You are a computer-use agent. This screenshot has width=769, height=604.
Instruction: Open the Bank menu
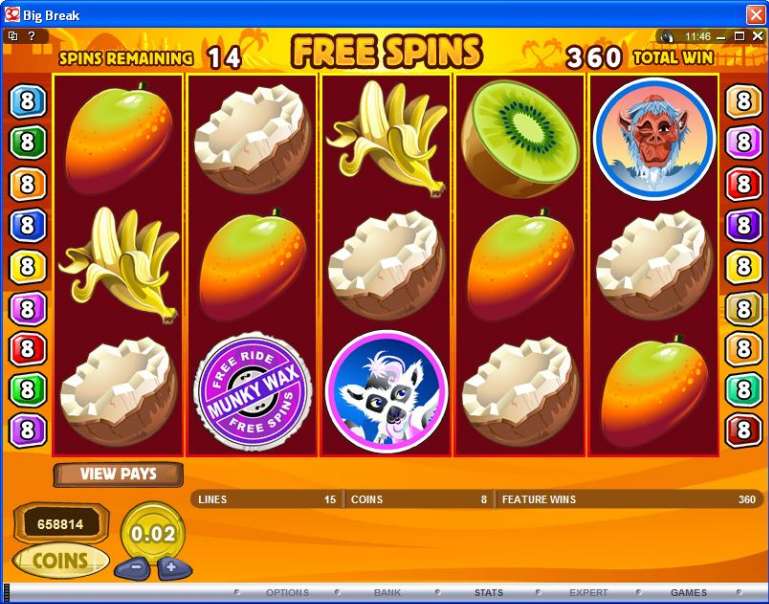(x=387, y=593)
